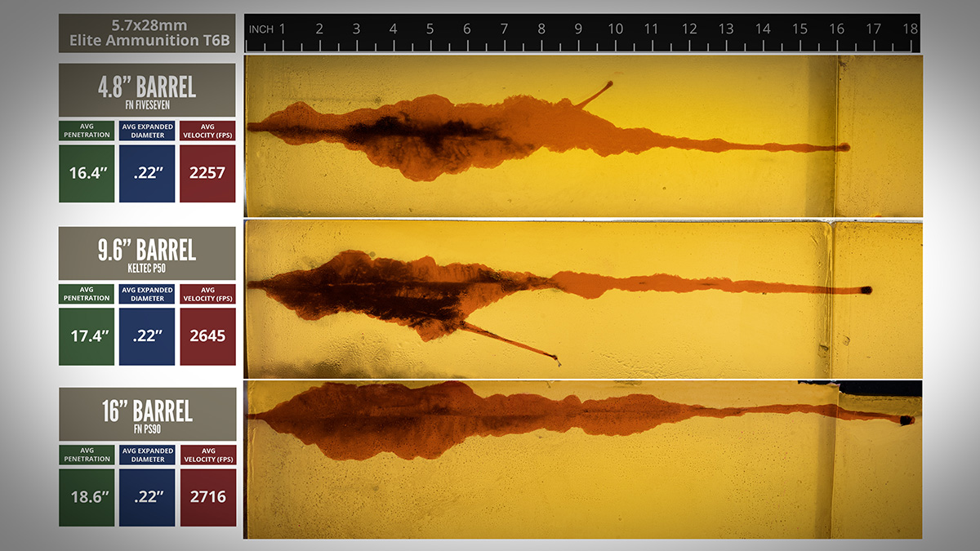
Task: Click the AVG PENETRATION label under 16" barrel
Action: click(87, 455)
